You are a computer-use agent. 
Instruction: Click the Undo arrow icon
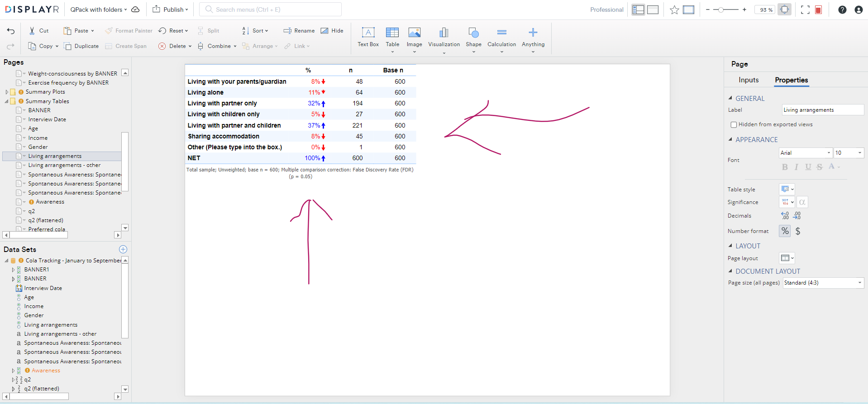11,31
